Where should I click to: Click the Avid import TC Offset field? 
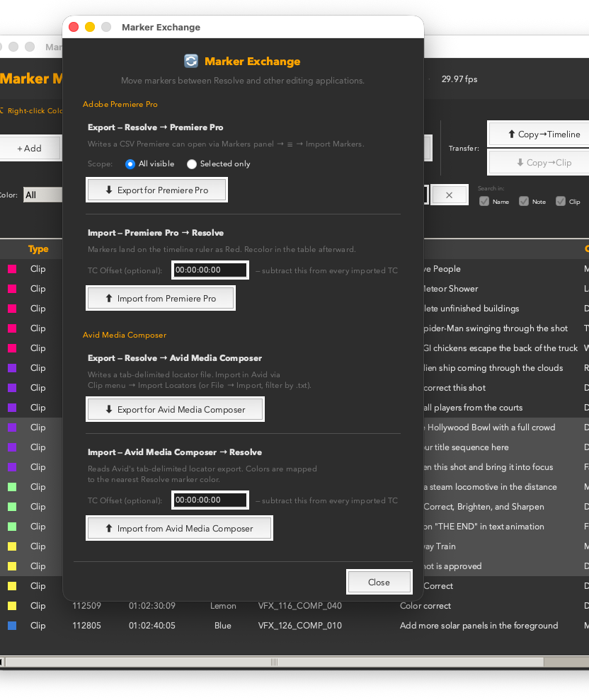[210, 500]
